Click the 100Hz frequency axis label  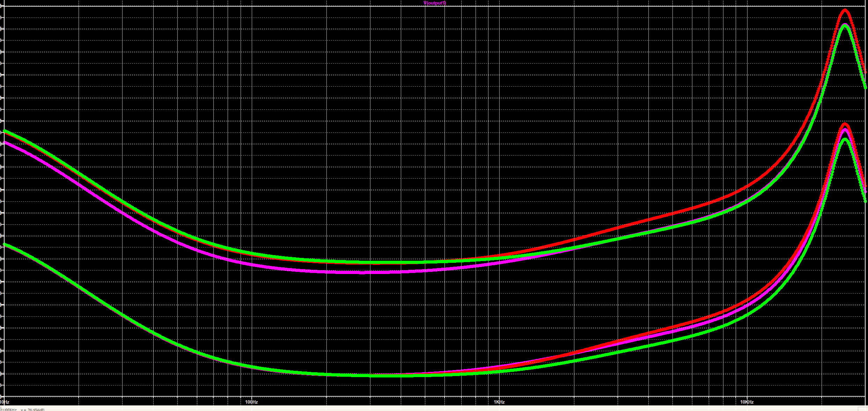click(251, 402)
